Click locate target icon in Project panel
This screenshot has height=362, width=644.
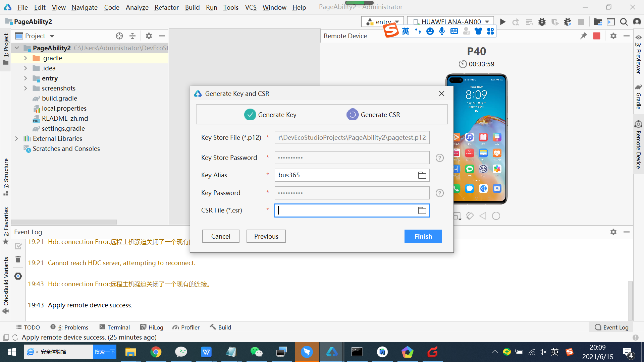click(119, 36)
